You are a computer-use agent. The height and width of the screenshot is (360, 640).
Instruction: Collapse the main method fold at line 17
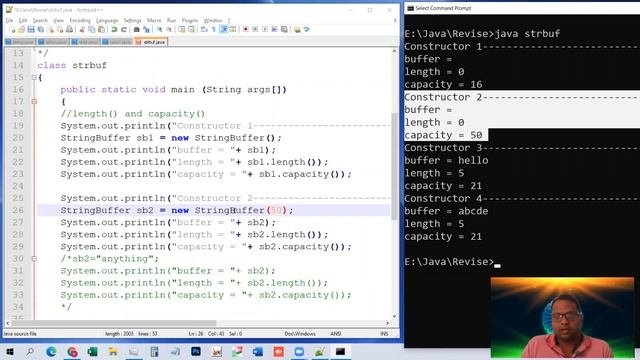[34, 101]
